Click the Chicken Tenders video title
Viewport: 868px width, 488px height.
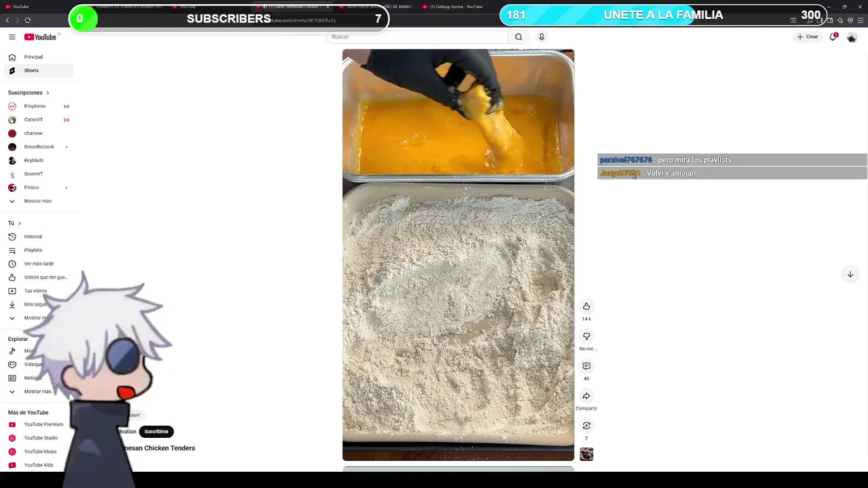click(160, 448)
